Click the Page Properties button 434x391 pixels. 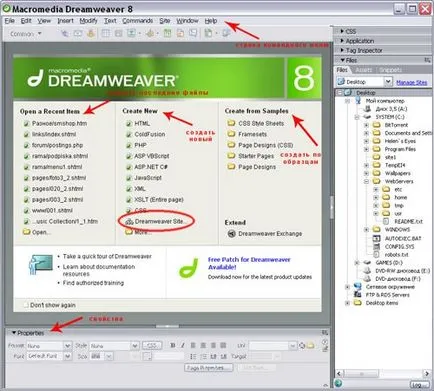click(209, 367)
